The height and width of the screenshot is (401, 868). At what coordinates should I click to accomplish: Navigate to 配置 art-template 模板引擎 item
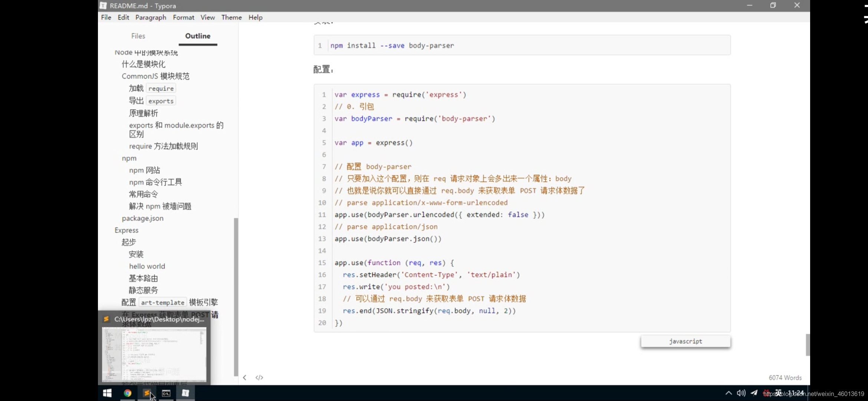pyautogui.click(x=170, y=302)
